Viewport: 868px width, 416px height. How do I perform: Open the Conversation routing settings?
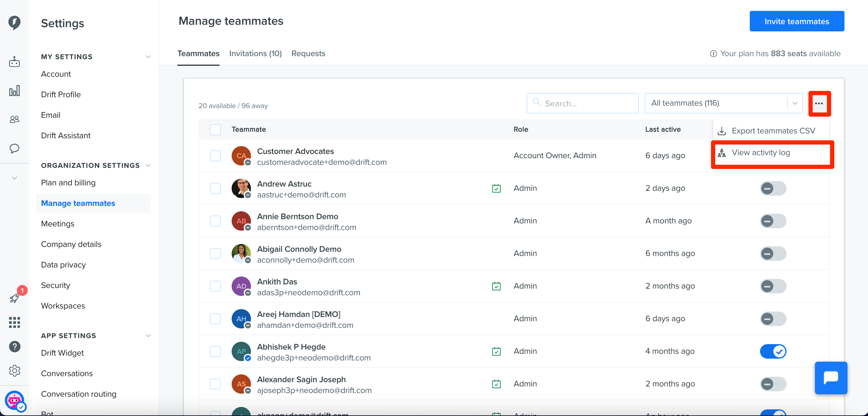(x=78, y=394)
